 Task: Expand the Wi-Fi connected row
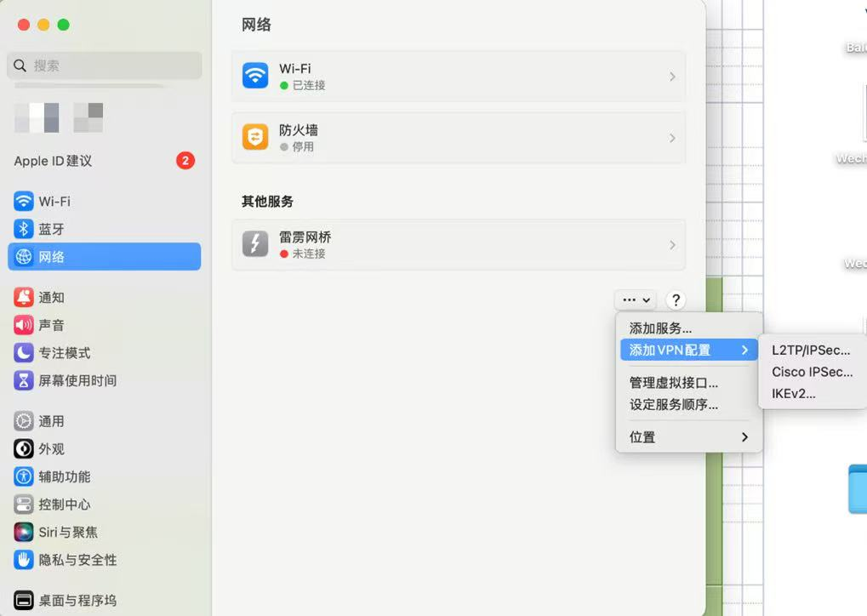458,77
